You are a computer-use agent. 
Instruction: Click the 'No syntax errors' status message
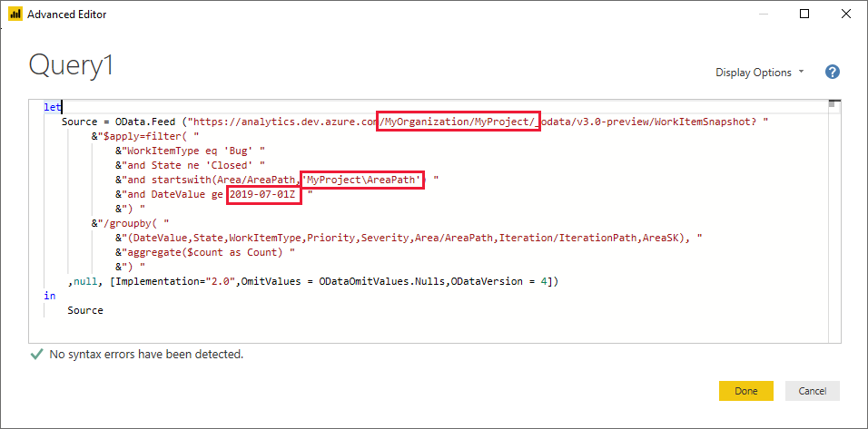click(146, 354)
